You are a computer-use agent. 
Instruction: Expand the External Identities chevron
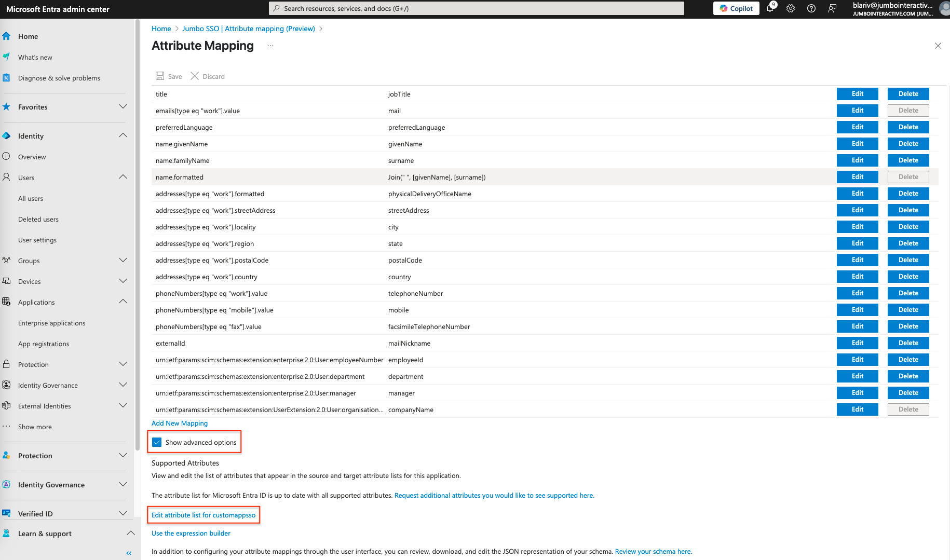coord(123,405)
